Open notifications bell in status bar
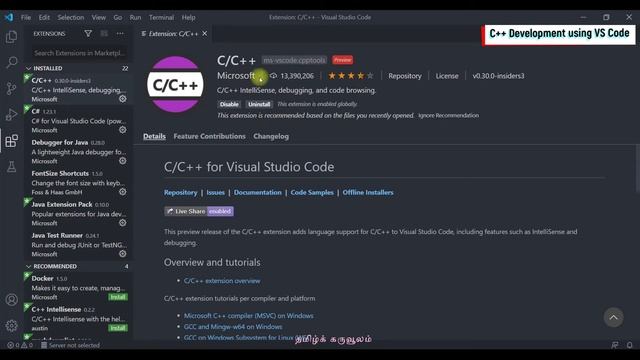640x360 pixels. [629, 345]
